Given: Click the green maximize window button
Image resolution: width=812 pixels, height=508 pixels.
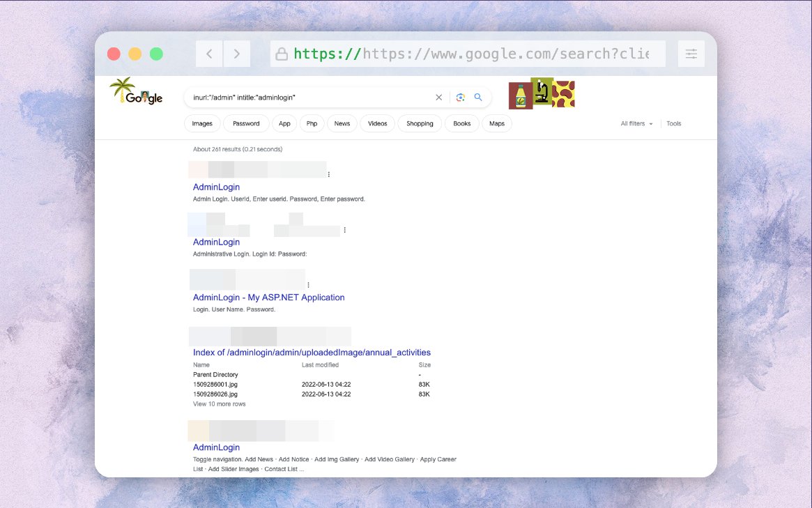Looking at the screenshot, I should pos(156,54).
